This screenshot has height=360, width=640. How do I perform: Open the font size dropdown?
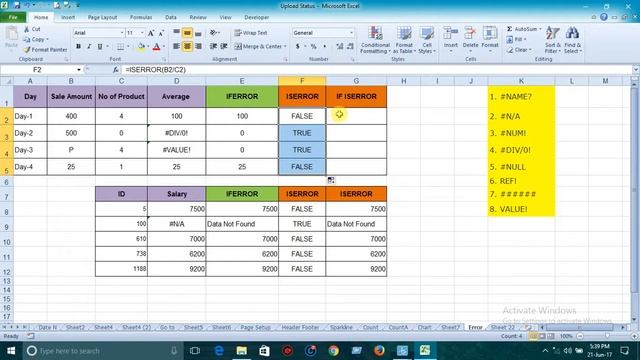[x=142, y=33]
